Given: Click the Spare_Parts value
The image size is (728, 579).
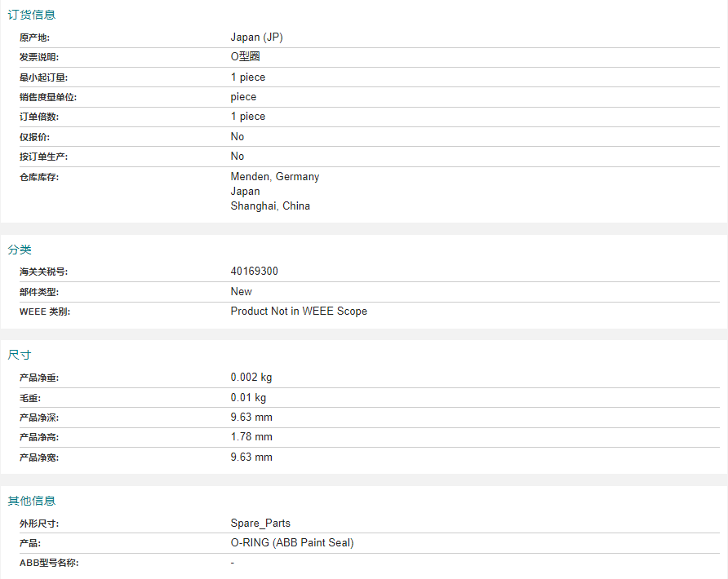Looking at the screenshot, I should point(260,523).
